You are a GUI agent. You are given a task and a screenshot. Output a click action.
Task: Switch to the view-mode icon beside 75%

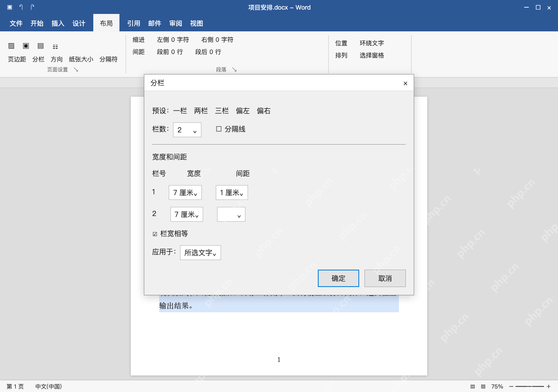pos(483,386)
